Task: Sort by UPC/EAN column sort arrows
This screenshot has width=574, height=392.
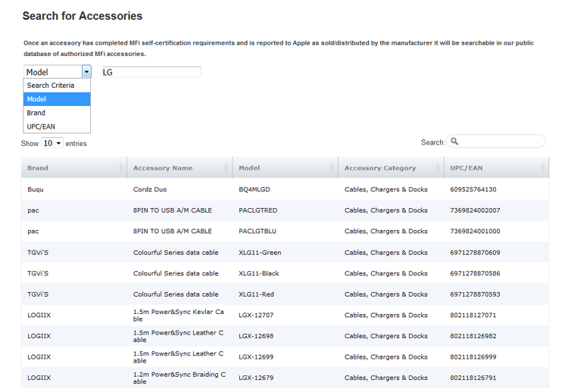Action: (x=543, y=167)
